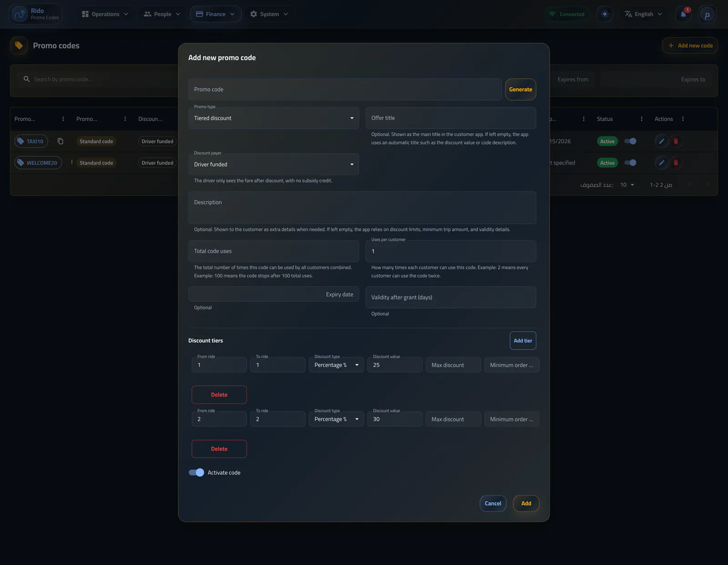Open the second Promo column options menu
The height and width of the screenshot is (565, 728).
(125, 119)
